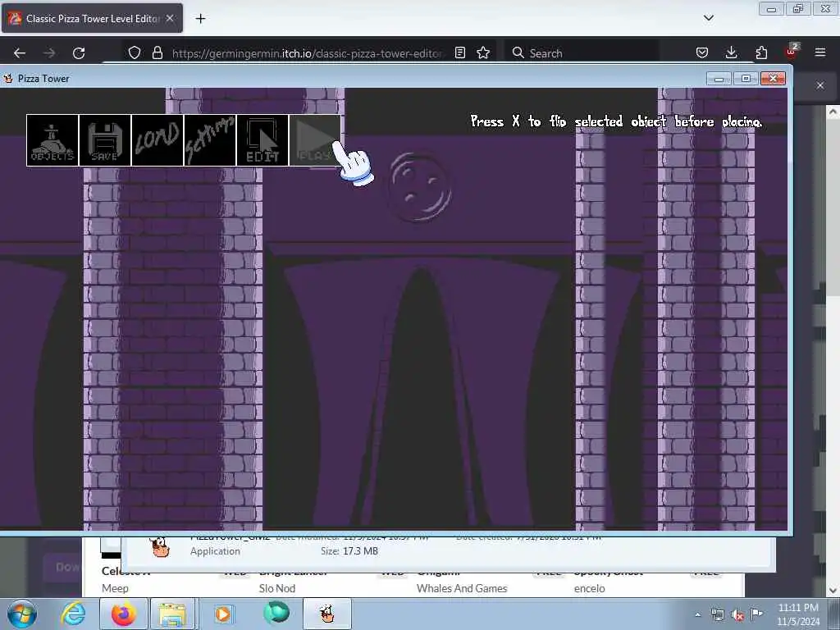This screenshot has height=630, width=840.
Task: Open the clock showing 11:11 PM
Action: point(797,614)
